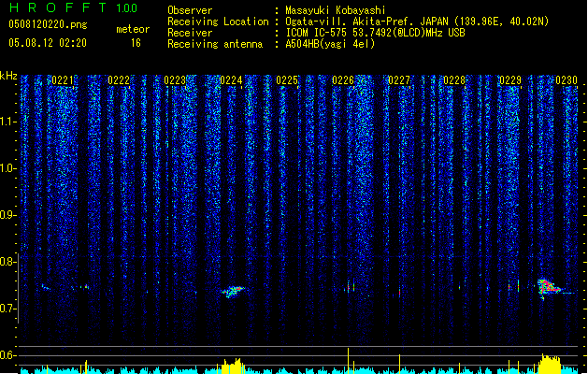The width and height of the screenshot is (588, 374).
Task: Click the 0224 time marker
Action: click(x=231, y=80)
